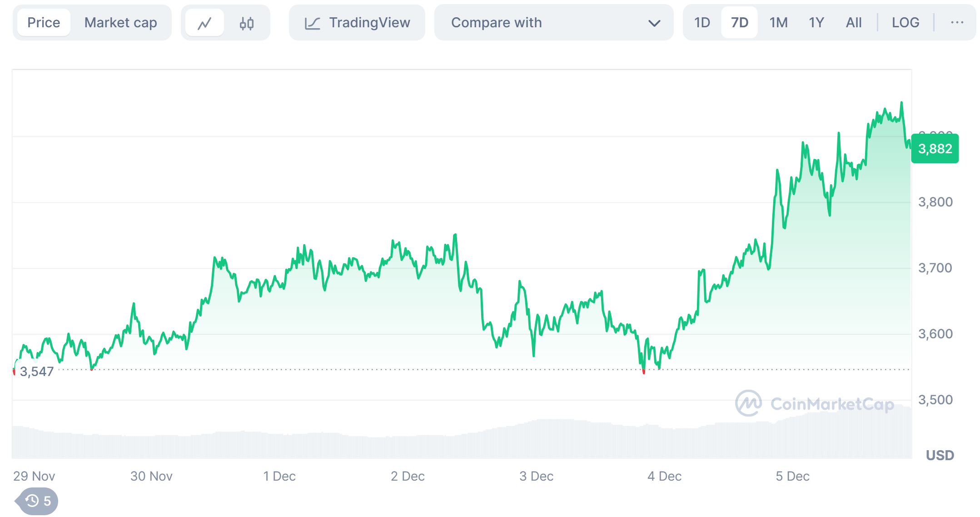Select the Price toggle
The image size is (980, 517).
[44, 22]
